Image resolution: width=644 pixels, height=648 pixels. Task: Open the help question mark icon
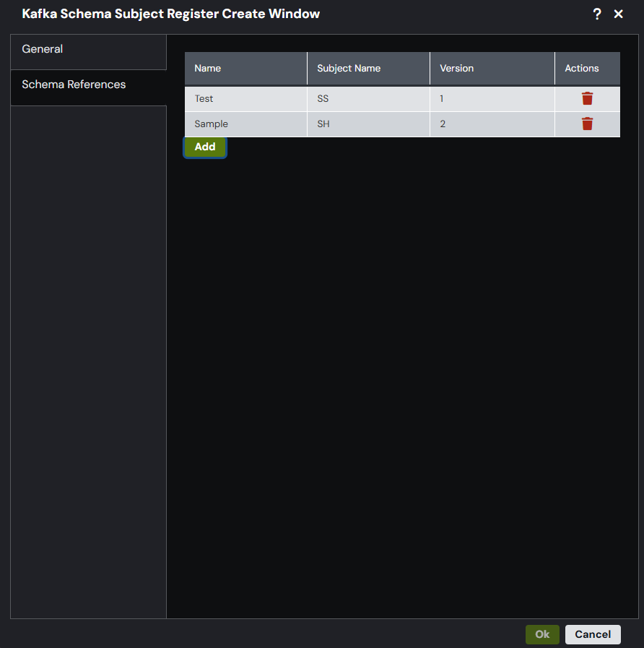tap(596, 14)
